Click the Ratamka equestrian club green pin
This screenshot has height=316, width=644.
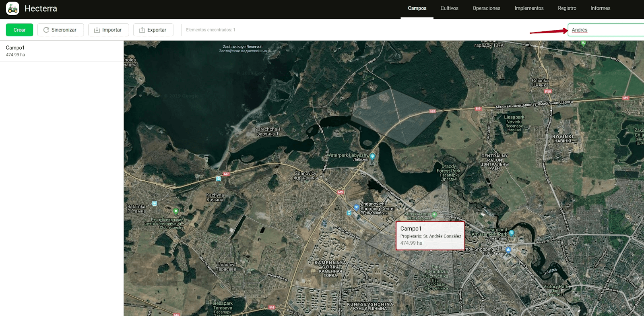(x=175, y=211)
